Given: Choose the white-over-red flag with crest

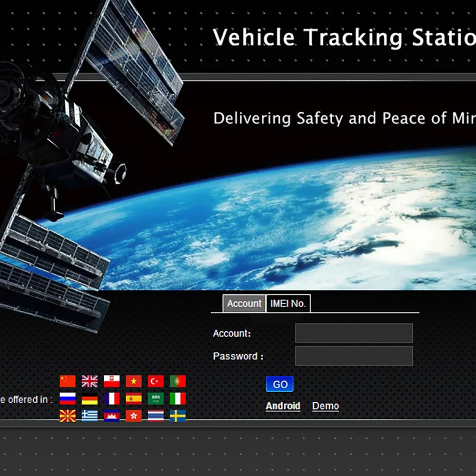Looking at the screenshot, I should coord(112,381).
